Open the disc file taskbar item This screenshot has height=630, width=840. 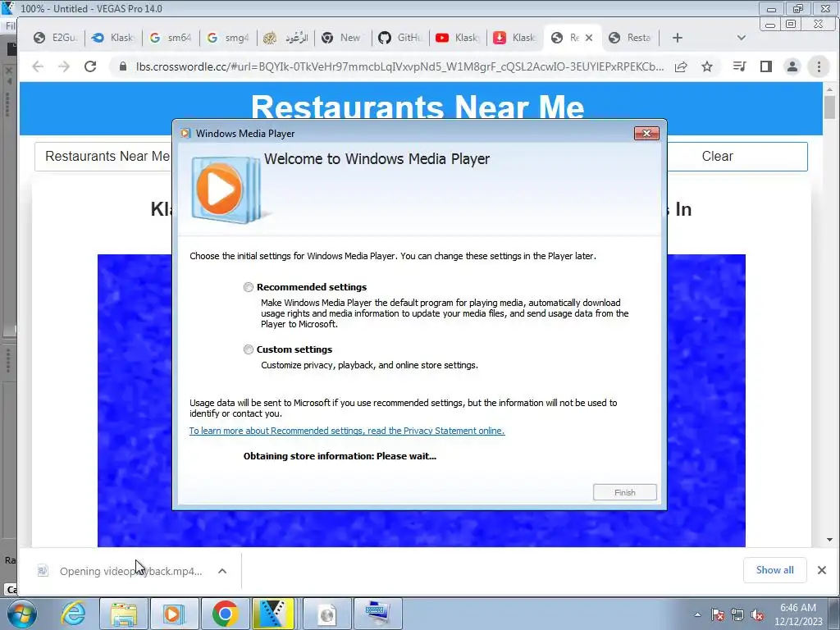pyautogui.click(x=326, y=614)
